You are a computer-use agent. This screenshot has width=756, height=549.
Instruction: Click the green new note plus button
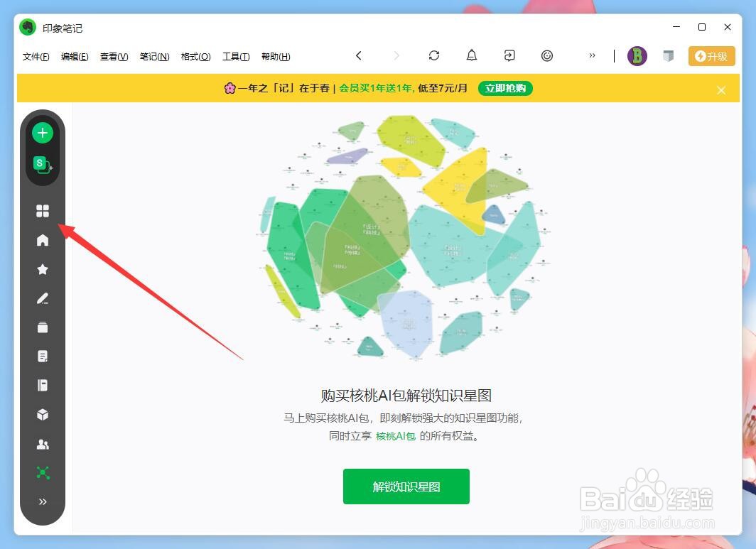tap(43, 133)
